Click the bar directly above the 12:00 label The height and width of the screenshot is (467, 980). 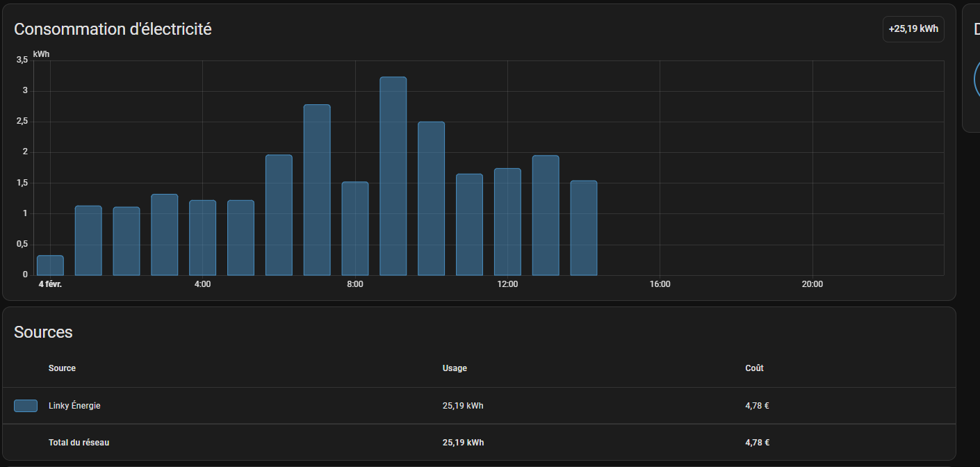point(507,222)
